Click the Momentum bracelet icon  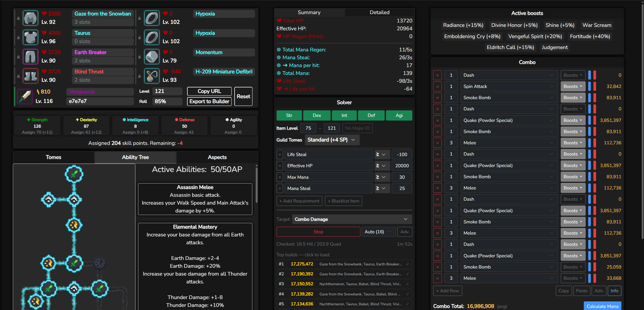coord(152,56)
